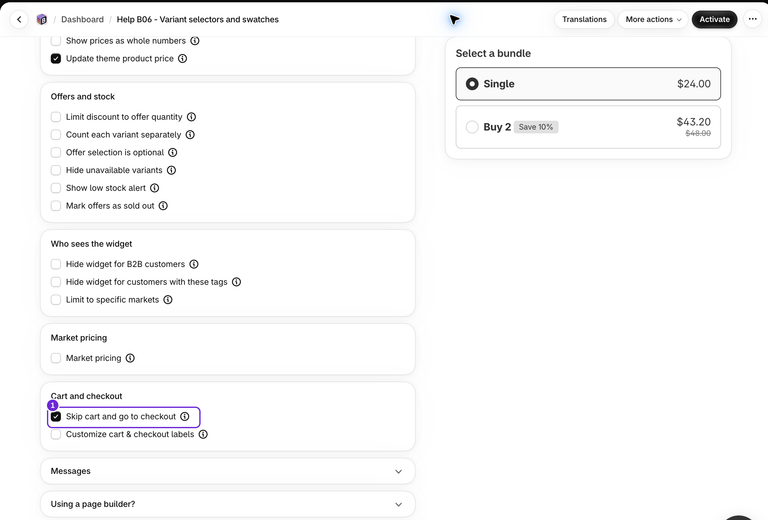
Task: Open the three-dots overflow menu
Action: point(752,20)
